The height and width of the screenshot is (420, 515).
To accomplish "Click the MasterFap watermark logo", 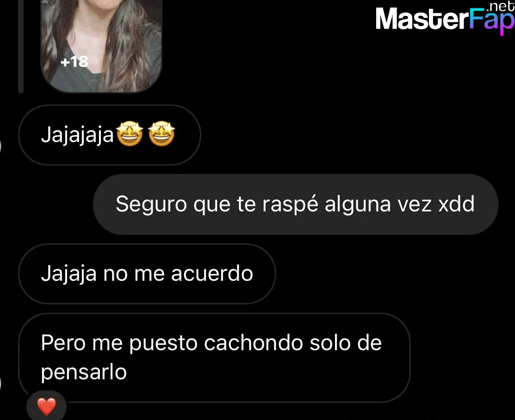I will coord(445,19).
